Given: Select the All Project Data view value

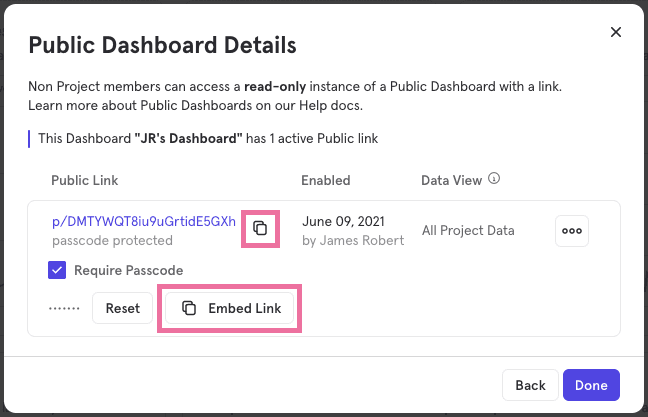Looking at the screenshot, I should click(x=468, y=230).
